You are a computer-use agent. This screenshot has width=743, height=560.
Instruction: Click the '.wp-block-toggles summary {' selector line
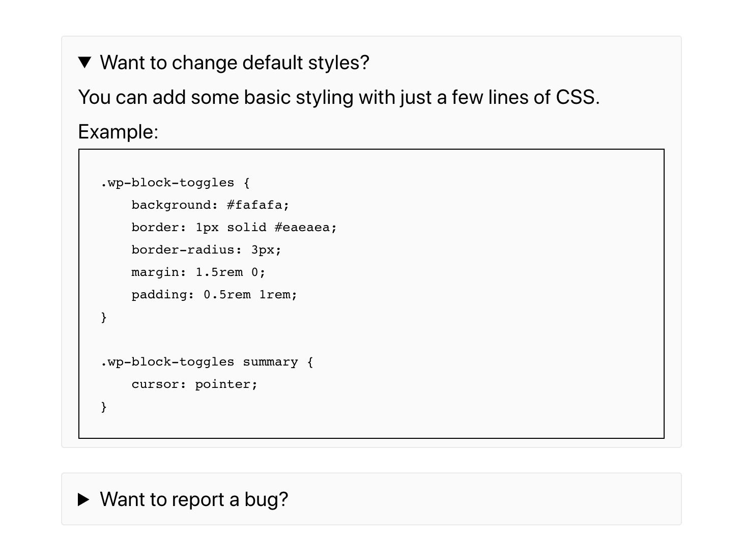(207, 362)
